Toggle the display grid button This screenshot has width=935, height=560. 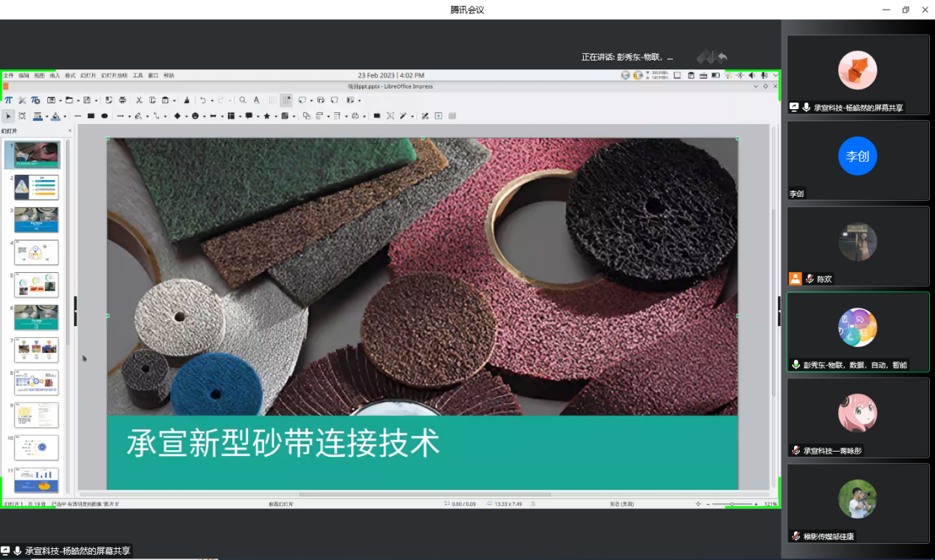click(272, 100)
